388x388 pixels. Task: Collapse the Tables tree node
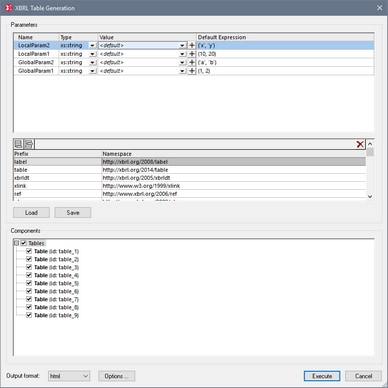pos(16,243)
